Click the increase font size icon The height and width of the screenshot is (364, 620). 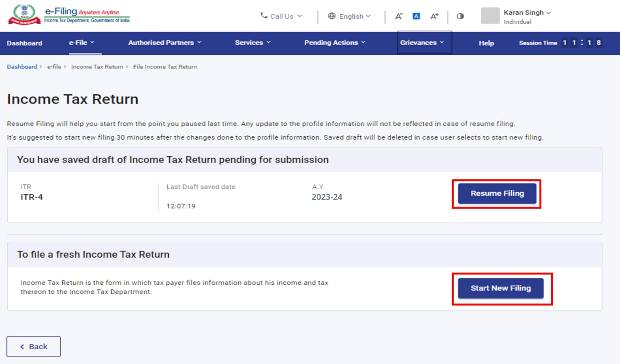click(x=434, y=16)
